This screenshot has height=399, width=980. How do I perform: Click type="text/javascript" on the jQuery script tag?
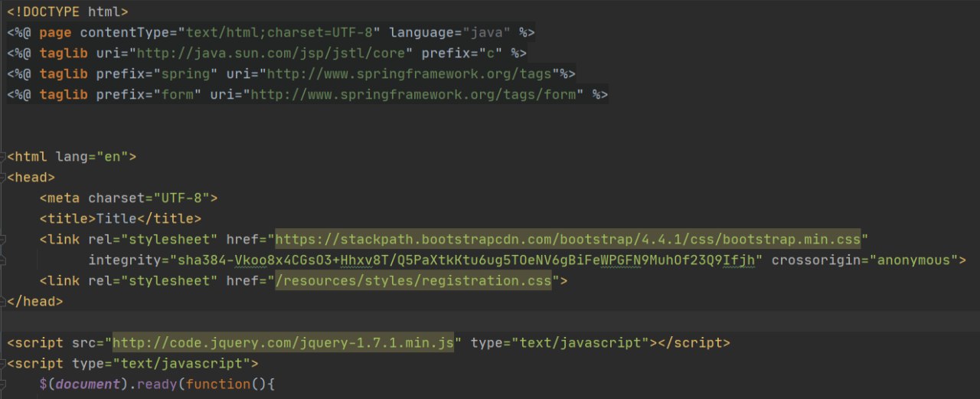click(560, 342)
